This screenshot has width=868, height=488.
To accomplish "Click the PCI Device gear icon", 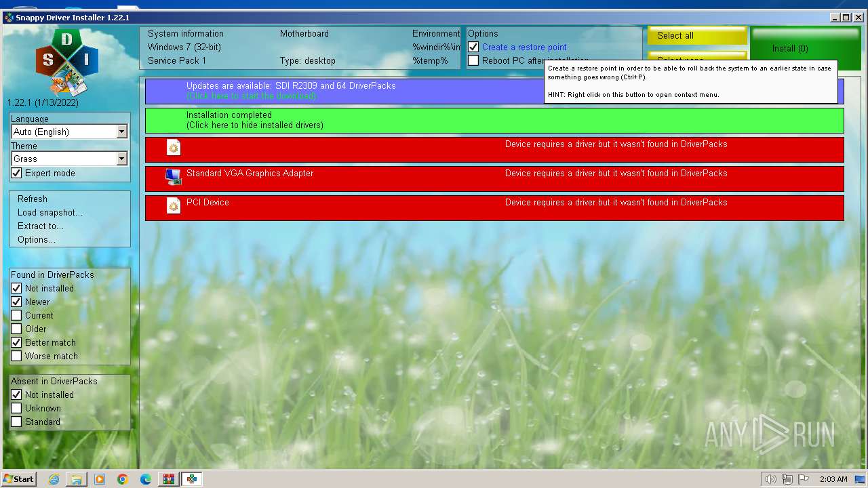I will point(174,206).
